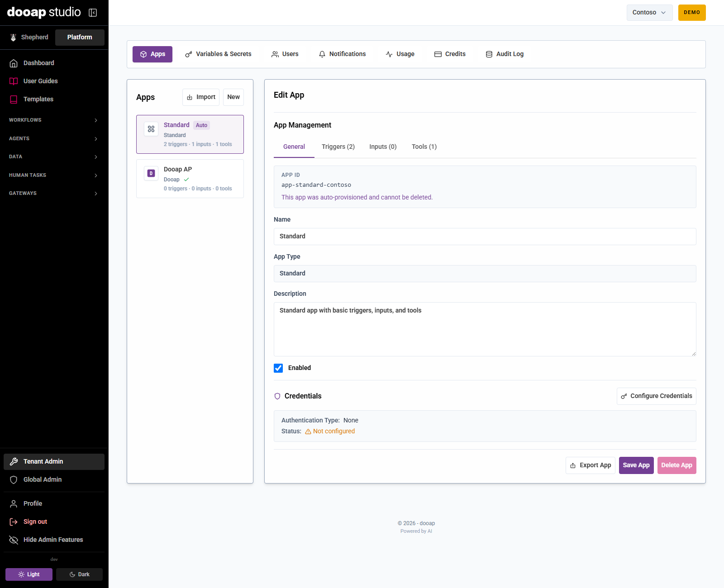Open the Credits card tab
Viewport: 724px width, 588px height.
click(x=450, y=54)
